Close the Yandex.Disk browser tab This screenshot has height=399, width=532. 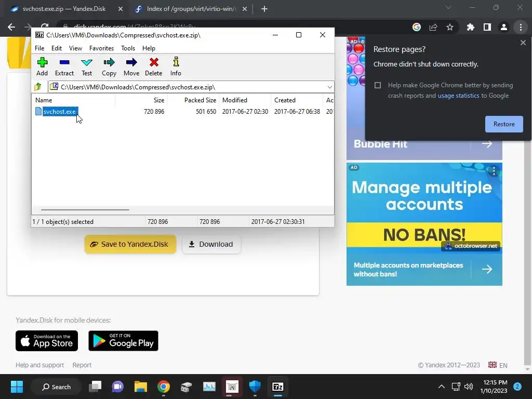tap(121, 9)
